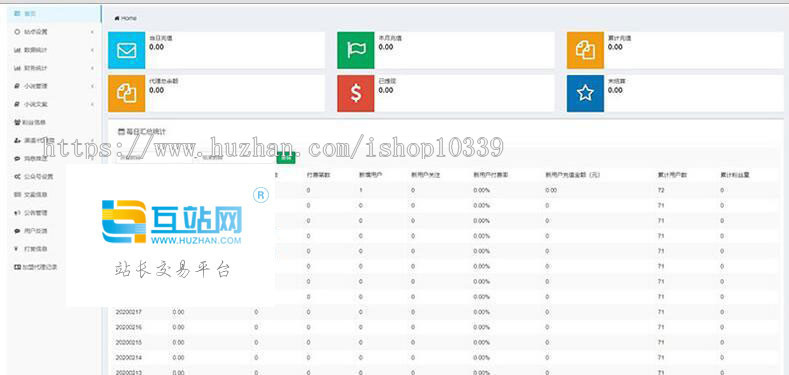Click the red dollar sign tile
The height and width of the screenshot is (375, 789).
(x=356, y=93)
